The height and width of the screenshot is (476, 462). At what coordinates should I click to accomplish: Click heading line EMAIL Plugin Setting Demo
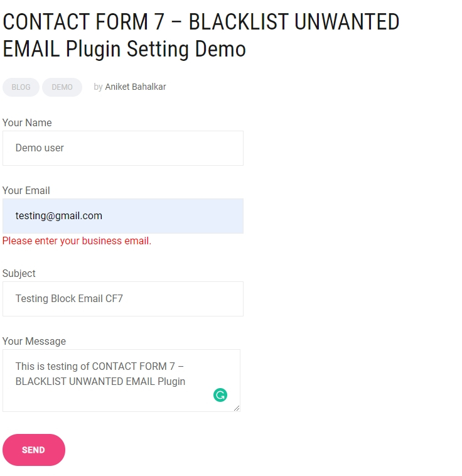[x=124, y=49]
